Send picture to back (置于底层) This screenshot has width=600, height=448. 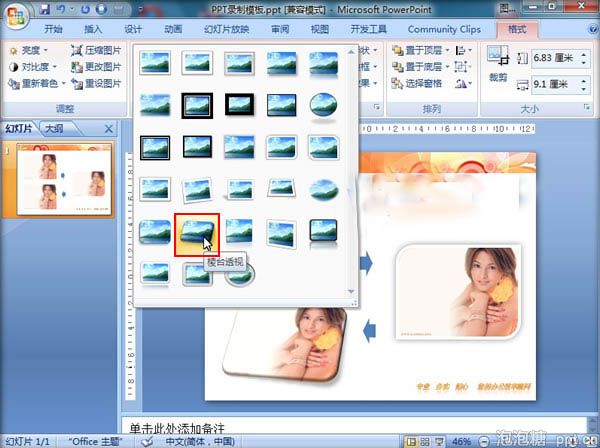pos(416,67)
